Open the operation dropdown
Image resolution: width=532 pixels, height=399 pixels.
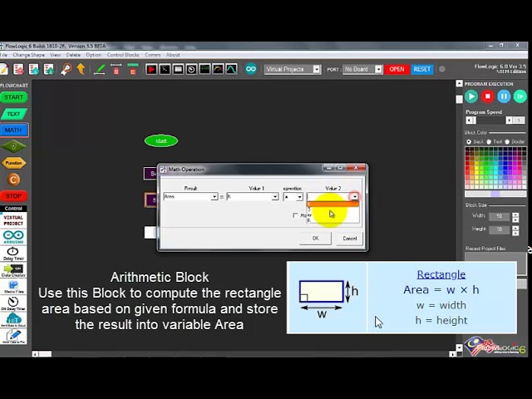pyautogui.click(x=299, y=197)
